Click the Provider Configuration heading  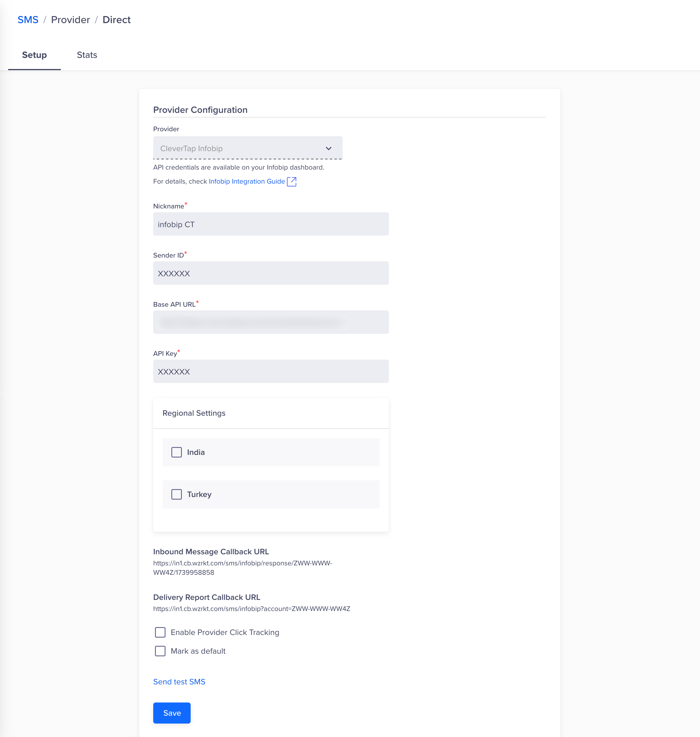point(200,110)
